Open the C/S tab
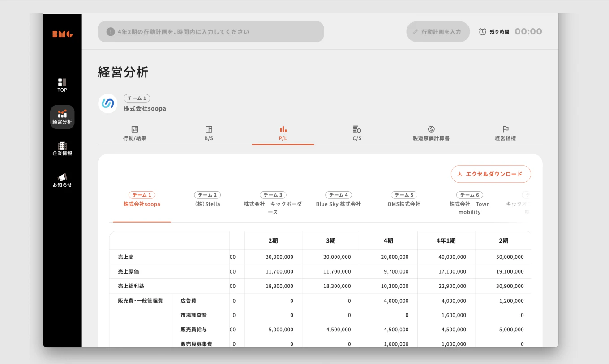Viewport: 609px width, 364px height. [x=357, y=133]
